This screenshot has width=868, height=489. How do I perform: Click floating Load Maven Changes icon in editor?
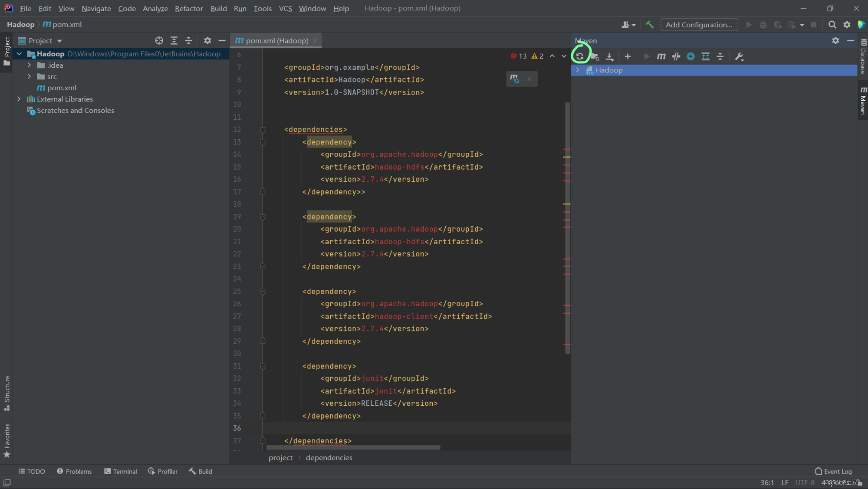(514, 79)
